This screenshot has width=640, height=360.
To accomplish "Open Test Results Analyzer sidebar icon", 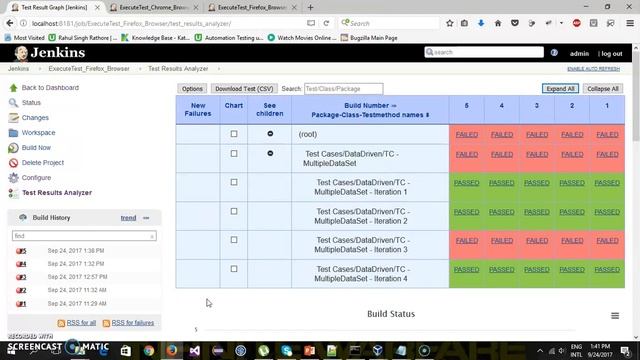I will click(x=13, y=193).
